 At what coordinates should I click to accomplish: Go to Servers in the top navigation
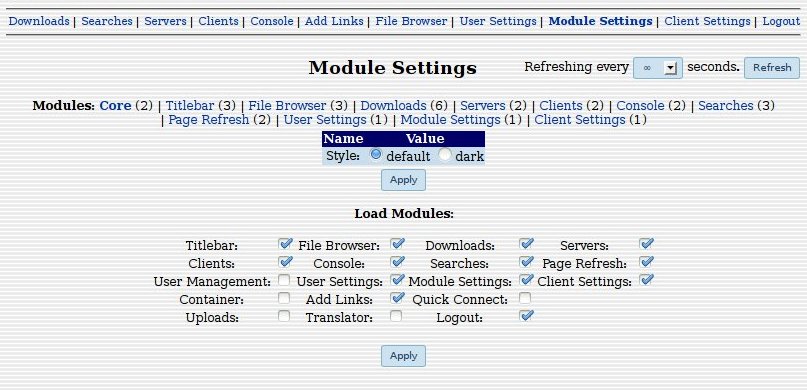[x=165, y=21]
